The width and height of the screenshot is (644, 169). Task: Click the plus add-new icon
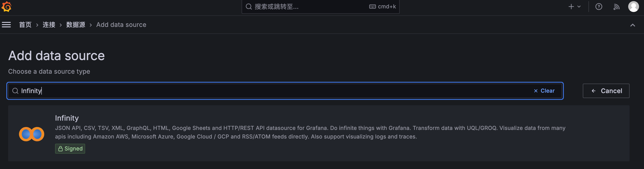pyautogui.click(x=571, y=7)
